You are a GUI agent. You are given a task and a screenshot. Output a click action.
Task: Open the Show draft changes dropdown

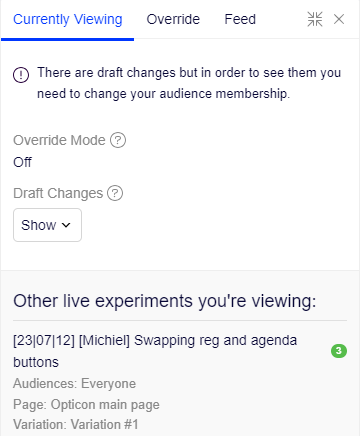tap(47, 225)
